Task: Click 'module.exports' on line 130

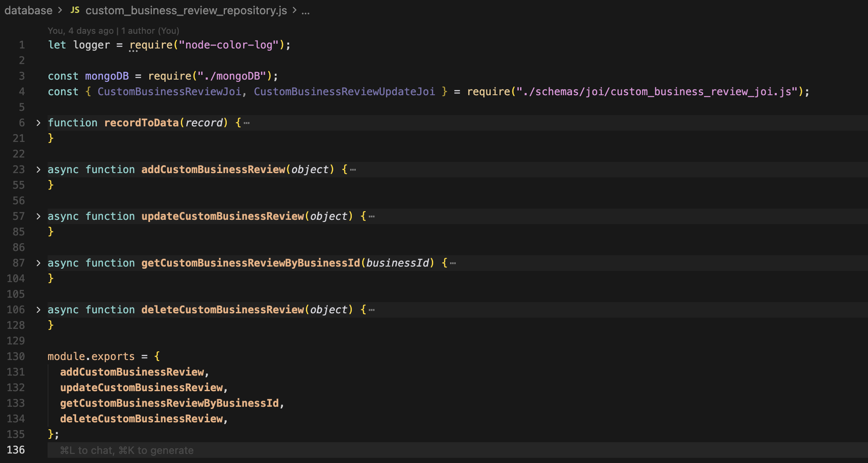Action: [91, 357]
